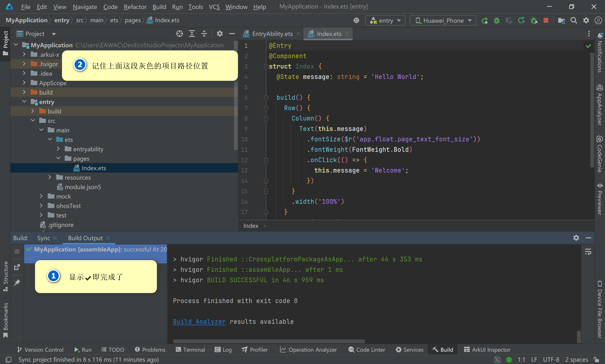Screen dimensions: 605x364
Task: Click the Build Analyzer link
Action: coord(199,321)
